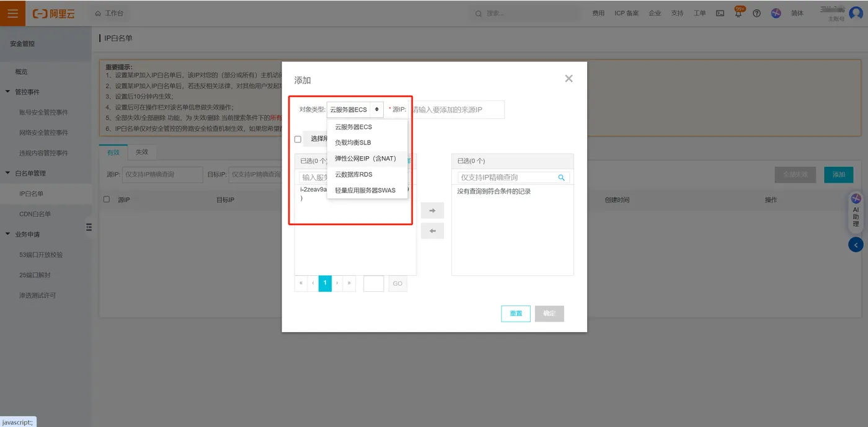This screenshot has height=427, width=868.
Task: Click the 确定 button
Action: point(549,314)
